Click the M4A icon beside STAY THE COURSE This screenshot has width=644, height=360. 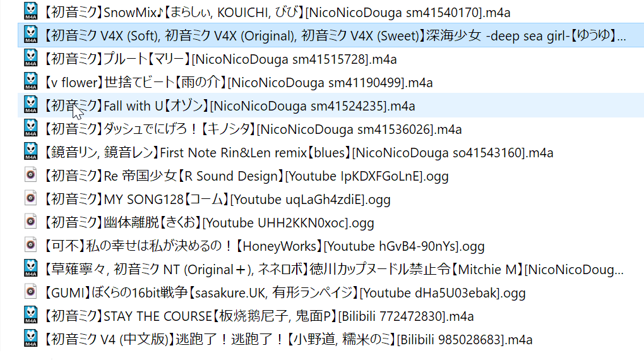tap(31, 315)
